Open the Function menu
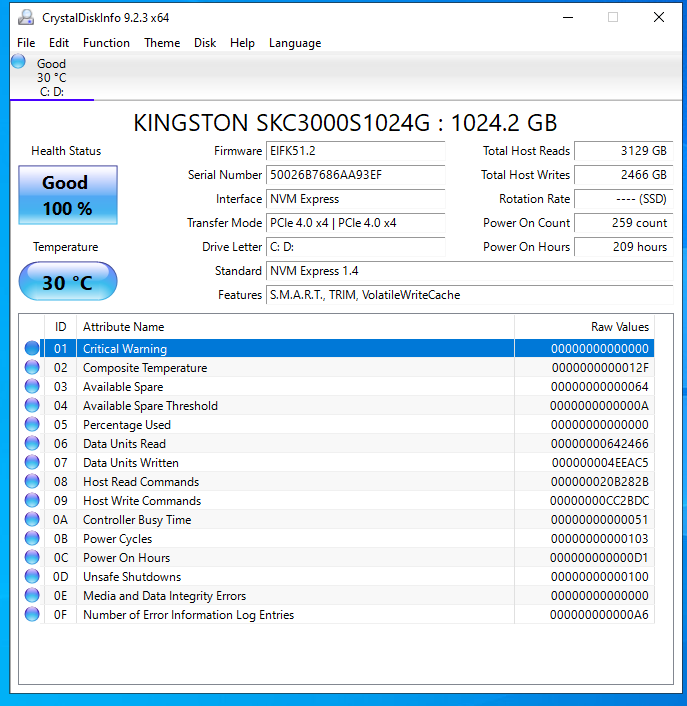Screen dimensions: 687x706 (106, 43)
